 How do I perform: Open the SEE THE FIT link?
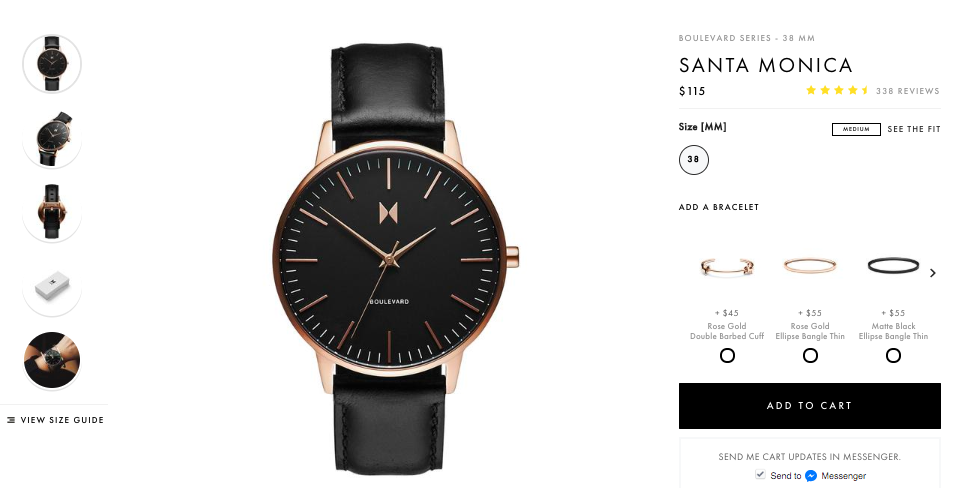[914, 129]
